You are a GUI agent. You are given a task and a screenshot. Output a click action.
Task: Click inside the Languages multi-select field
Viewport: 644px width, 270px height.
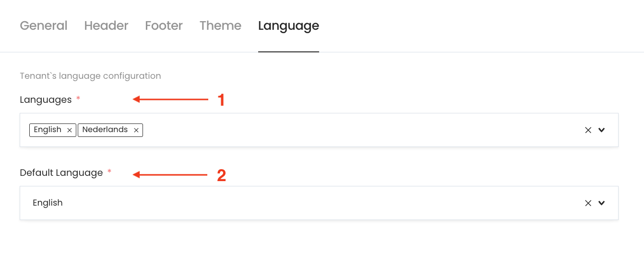click(x=336, y=130)
